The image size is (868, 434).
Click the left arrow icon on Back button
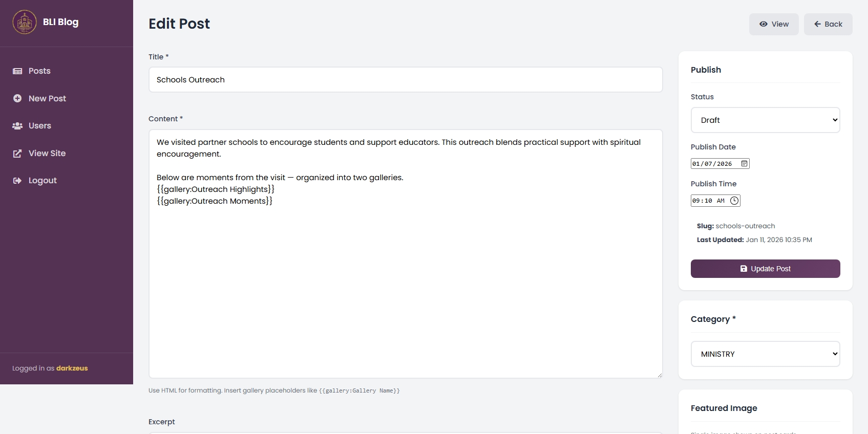click(x=817, y=24)
